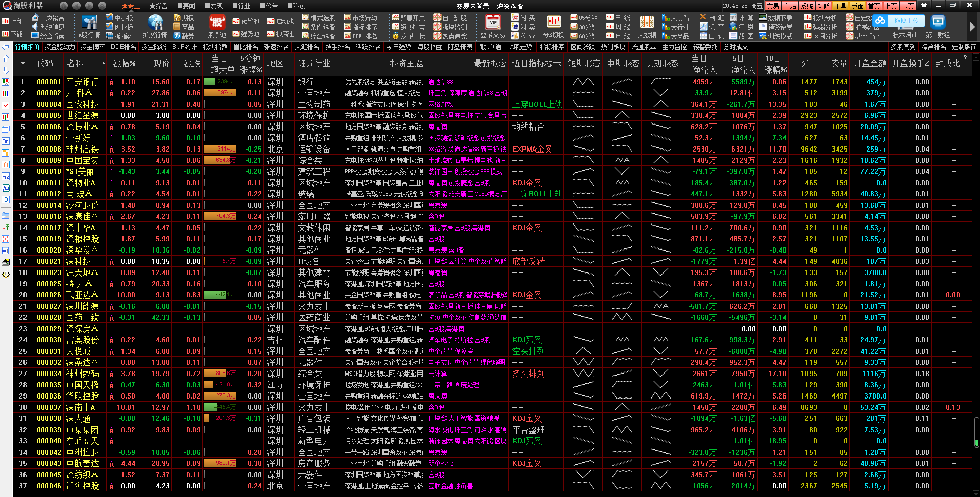Click the 下页 button
The image size is (980, 497).
coord(908,6)
